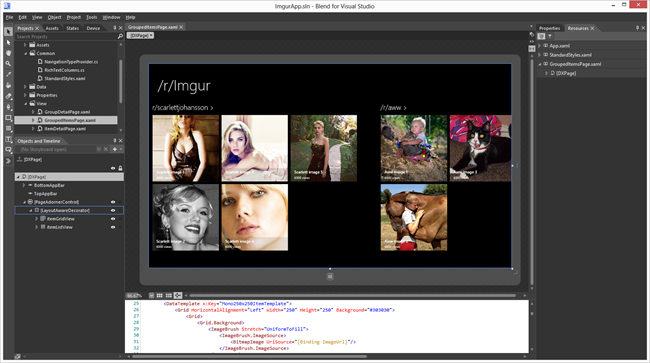Toggle visibility of [PageAdornerControl]
Image resolution: width=650 pixels, height=363 pixels.
click(x=113, y=202)
